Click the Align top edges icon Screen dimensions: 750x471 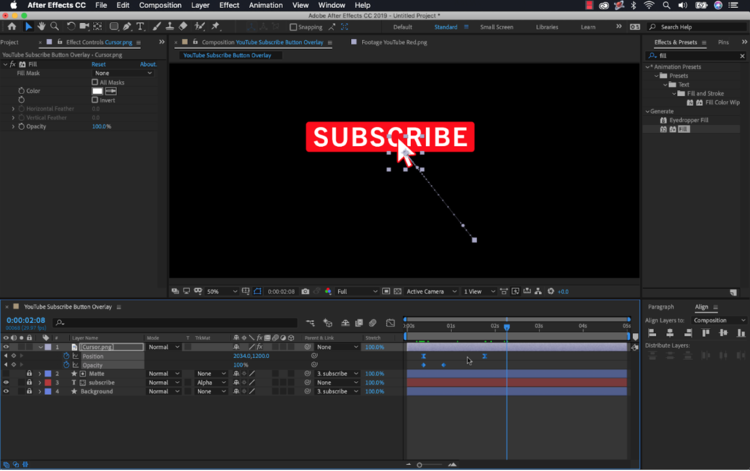706,333
